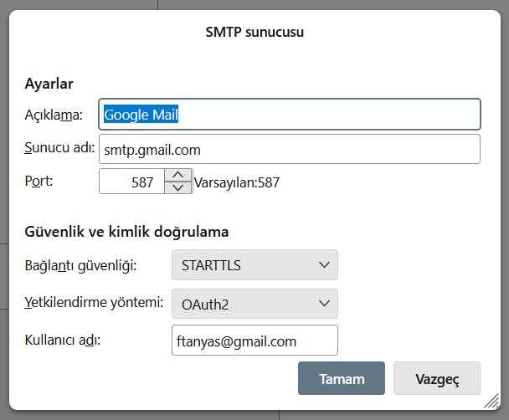509x420 pixels.
Task: Click the Port label text
Action: click(39, 180)
